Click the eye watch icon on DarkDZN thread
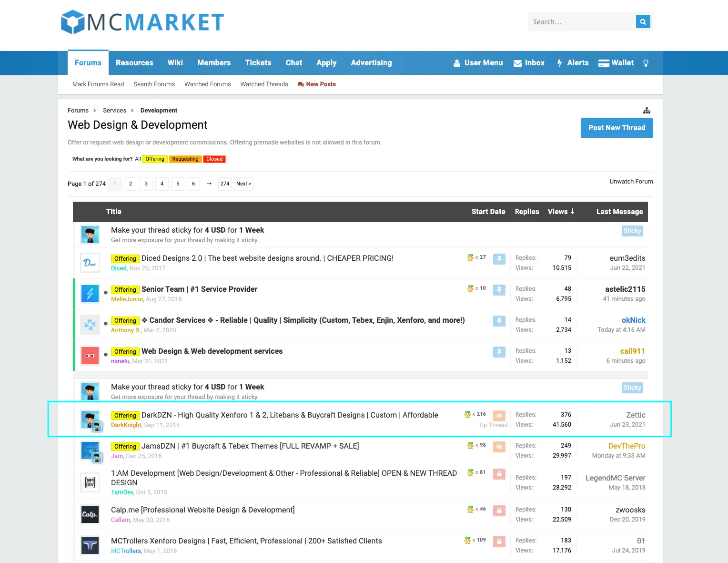728x563 pixels. click(499, 416)
